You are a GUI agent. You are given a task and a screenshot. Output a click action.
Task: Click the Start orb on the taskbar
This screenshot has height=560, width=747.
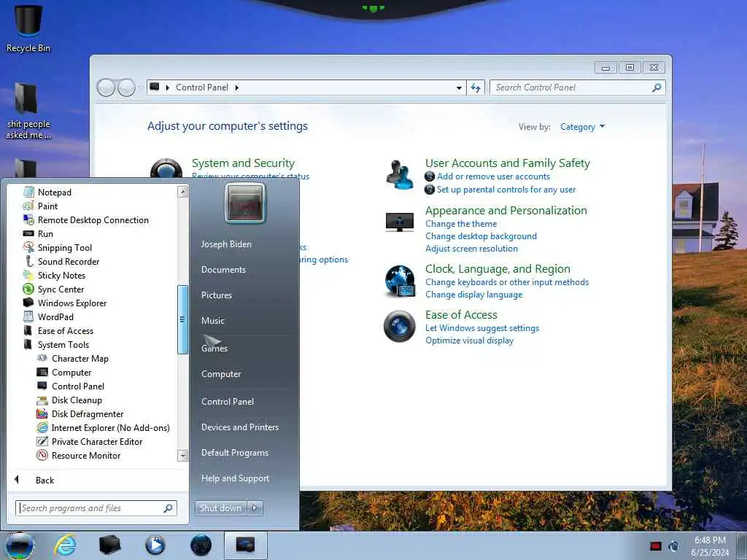coord(20,545)
